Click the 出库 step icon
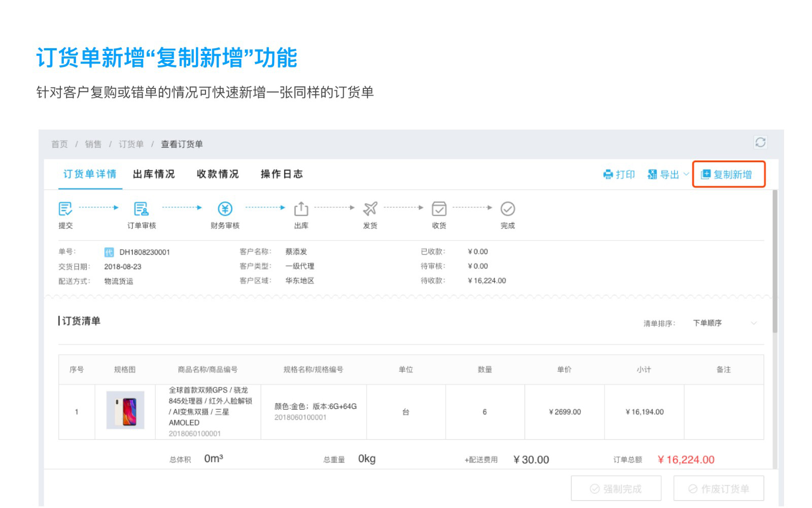This screenshot has height=508, width=812. pos(301,209)
